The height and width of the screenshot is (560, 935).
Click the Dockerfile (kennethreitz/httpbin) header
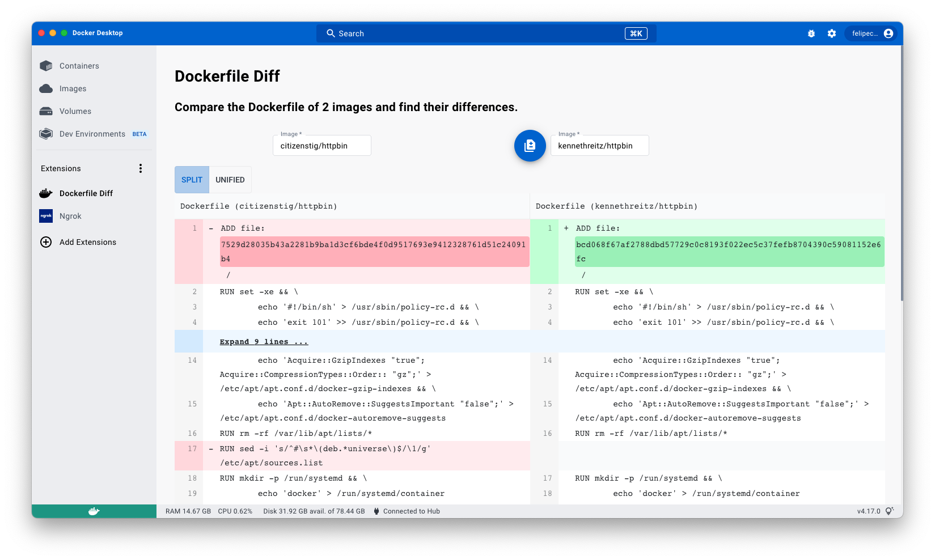coord(616,206)
